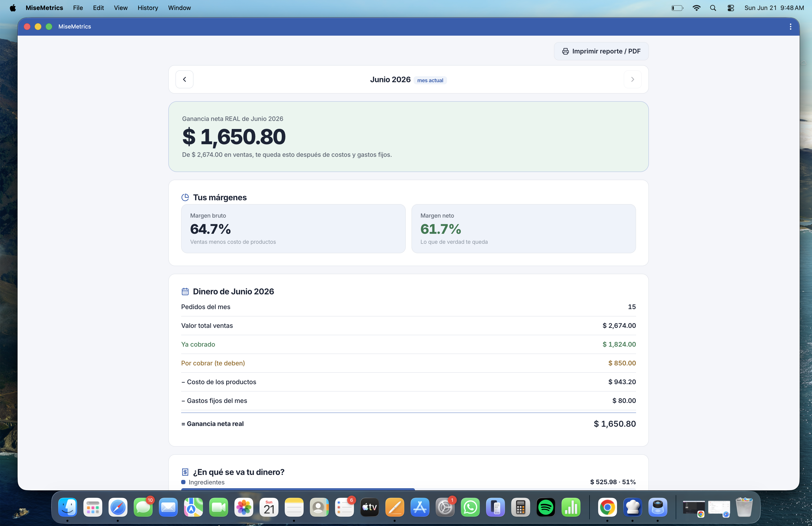Click the Ganancia neta real total $ 1,650.80
812x526 pixels.
[615, 424]
